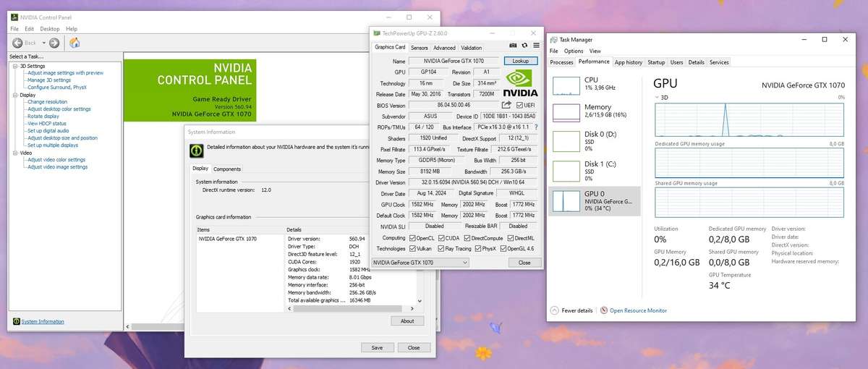Switch to the Validation tab in GPU-Z
Screen dimensions: 868x369
[x=471, y=48]
